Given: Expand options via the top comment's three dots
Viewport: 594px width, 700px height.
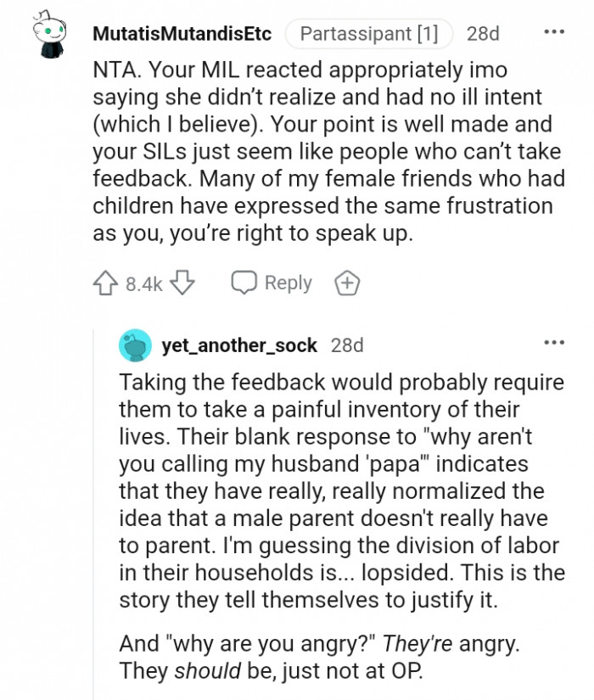Looking at the screenshot, I should [x=556, y=32].
